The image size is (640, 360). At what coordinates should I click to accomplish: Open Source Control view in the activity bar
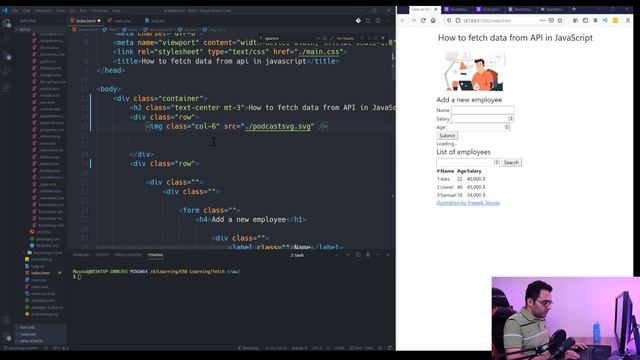pos(7,56)
